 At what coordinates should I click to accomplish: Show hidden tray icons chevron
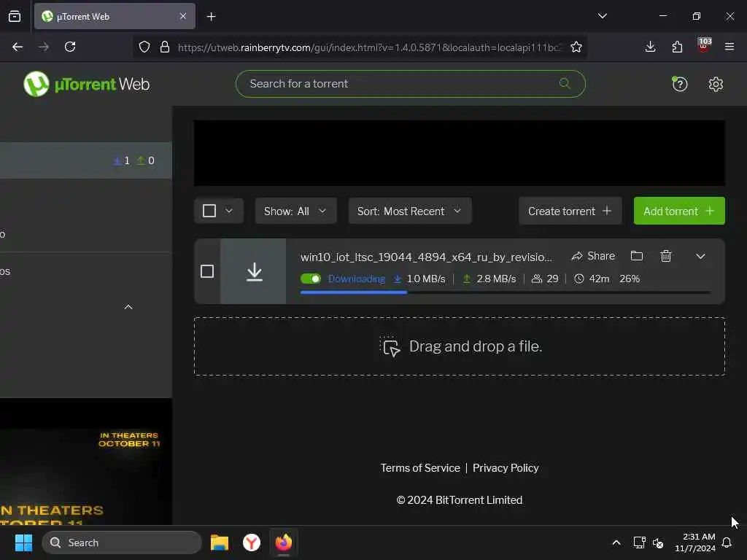[616, 542]
